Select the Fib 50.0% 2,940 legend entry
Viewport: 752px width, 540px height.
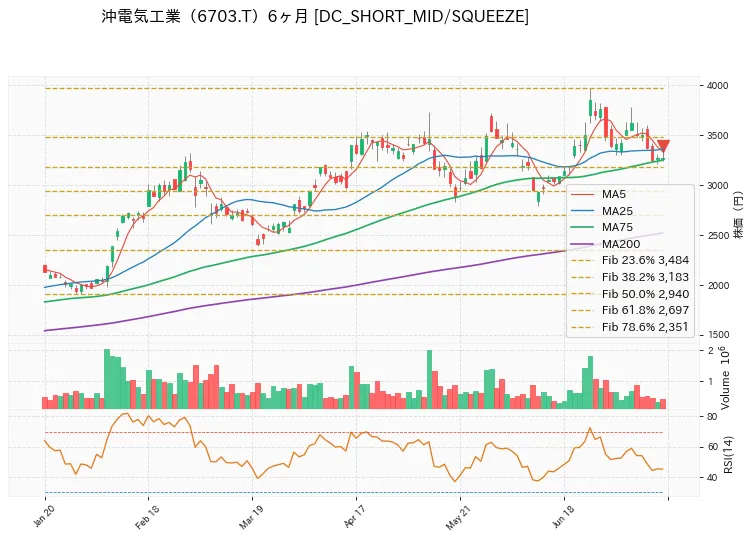[631, 294]
